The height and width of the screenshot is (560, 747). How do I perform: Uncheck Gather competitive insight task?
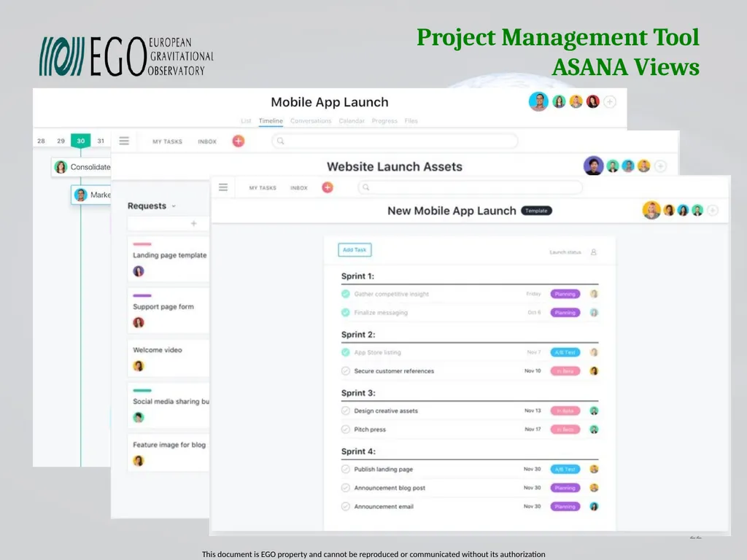345,294
